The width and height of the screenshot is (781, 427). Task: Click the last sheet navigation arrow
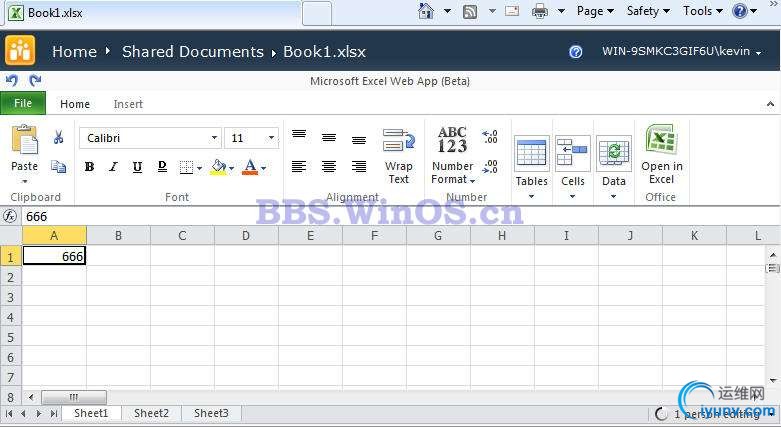click(53, 414)
